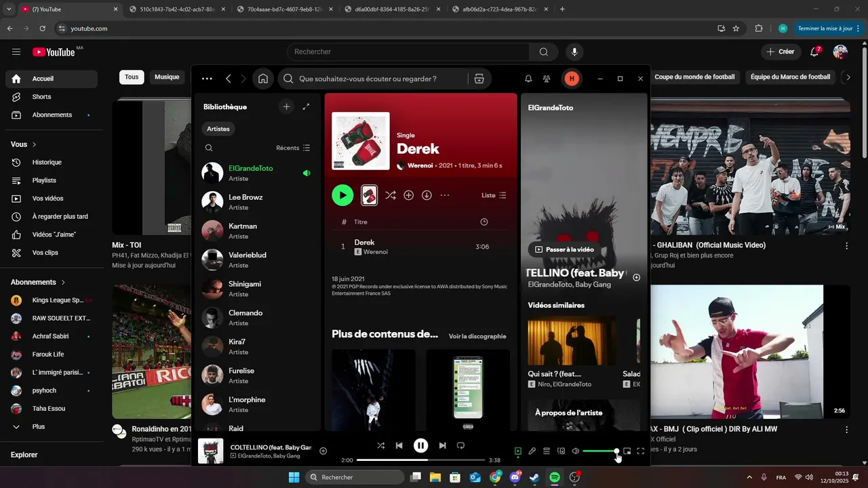Viewport: 868px width, 488px height.
Task: Open Spotify mini player
Action: (627, 451)
